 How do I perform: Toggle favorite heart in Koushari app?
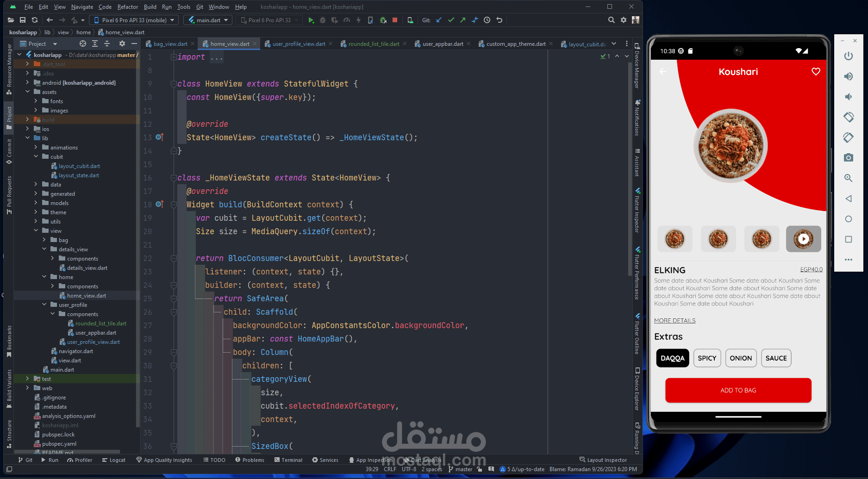tap(816, 72)
